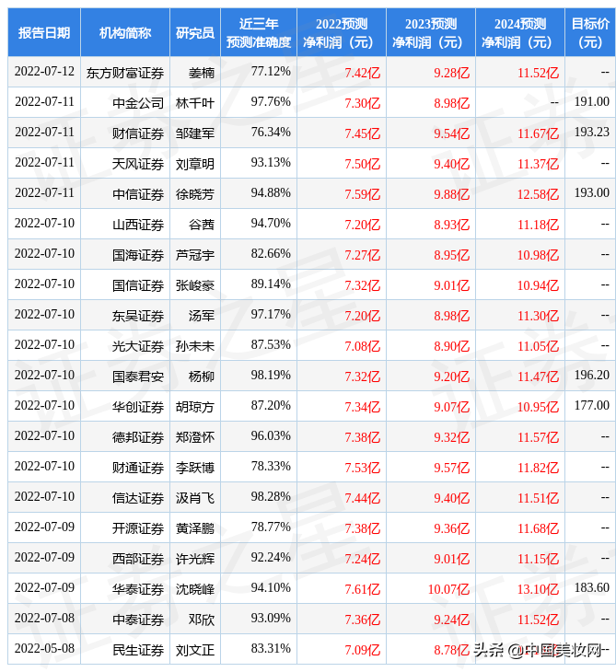Click the 研究员 column header
The image size is (616, 672).
pos(195,32)
